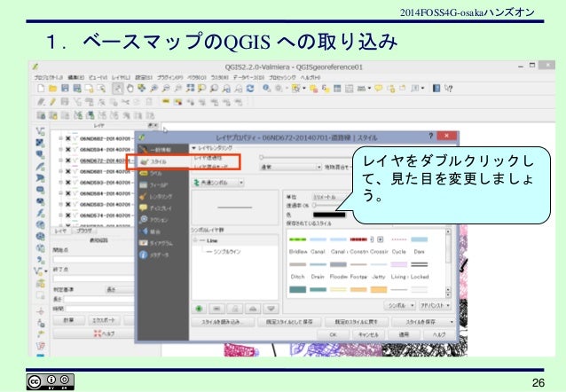Toggle visibility of layer 06ND574
566x392 pixels.
click(x=67, y=216)
